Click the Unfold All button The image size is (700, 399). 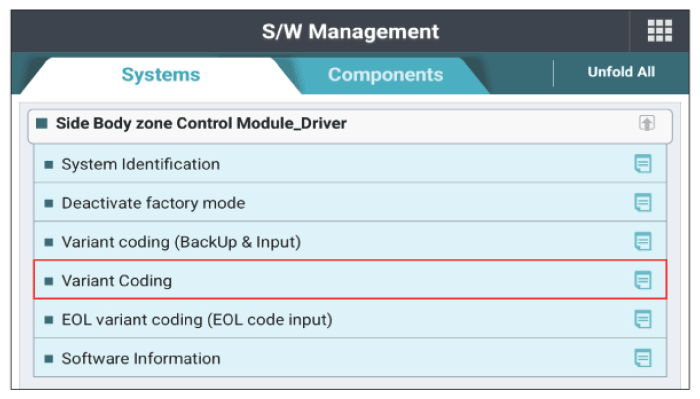point(621,72)
